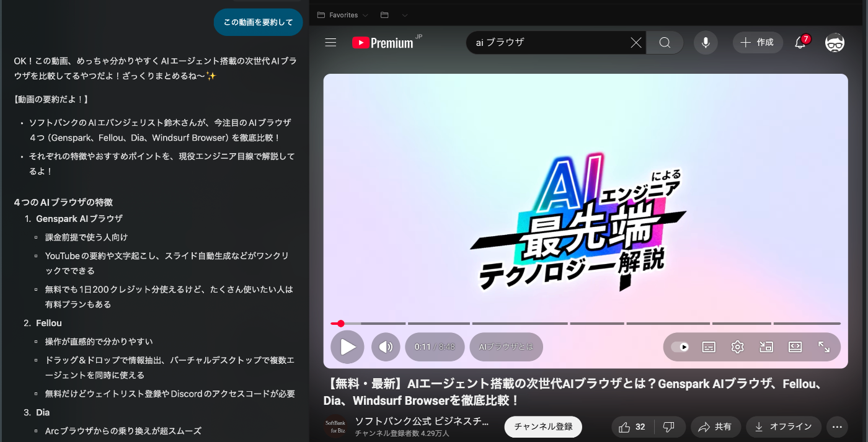Viewport: 868px width, 442px height.
Task: Open notifications bell with 7 badge
Action: [802, 42]
